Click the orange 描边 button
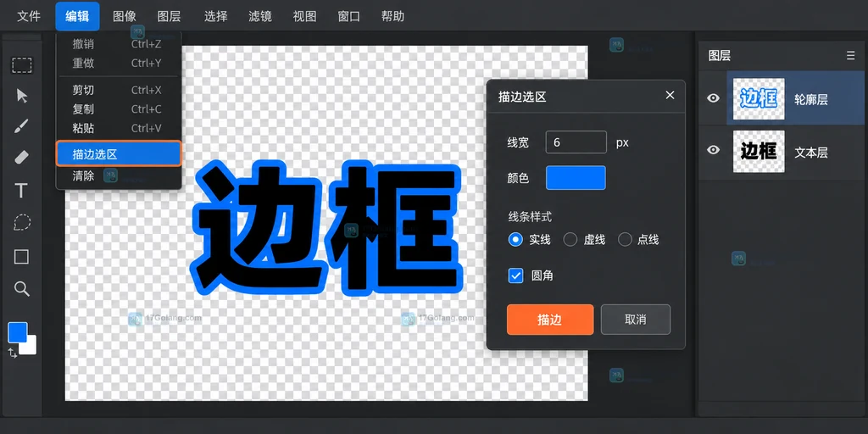The image size is (868, 434). tap(550, 320)
